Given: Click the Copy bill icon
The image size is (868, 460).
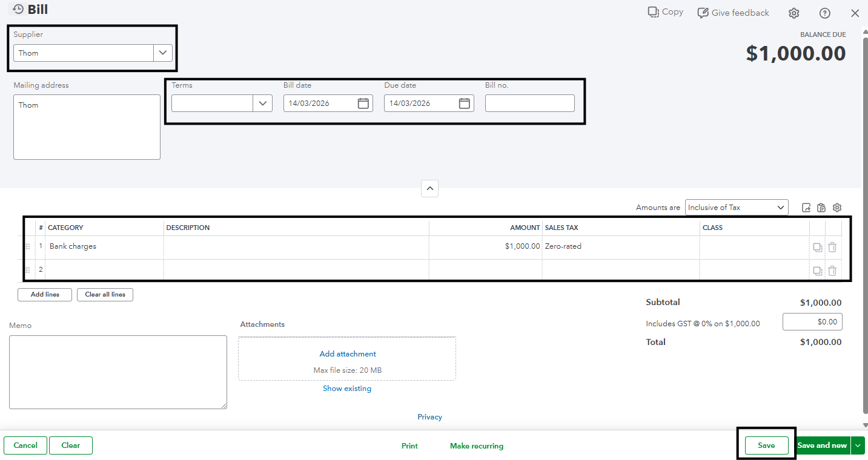Looking at the screenshot, I should coord(654,12).
